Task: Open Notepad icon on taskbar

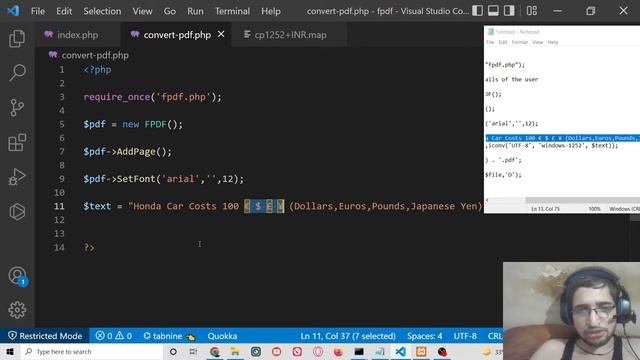Action: pos(380,351)
